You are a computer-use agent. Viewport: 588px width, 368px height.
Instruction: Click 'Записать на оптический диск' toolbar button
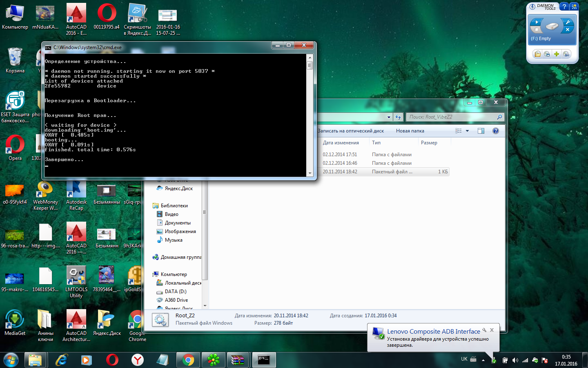351,131
